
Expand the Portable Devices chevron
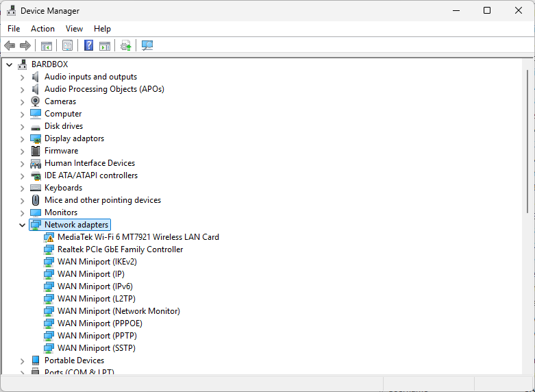(x=22, y=360)
